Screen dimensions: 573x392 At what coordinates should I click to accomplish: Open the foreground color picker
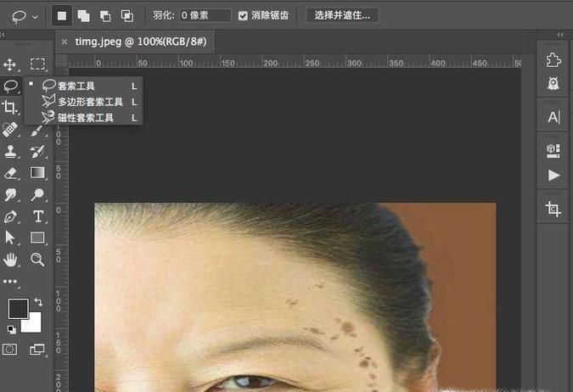18,309
